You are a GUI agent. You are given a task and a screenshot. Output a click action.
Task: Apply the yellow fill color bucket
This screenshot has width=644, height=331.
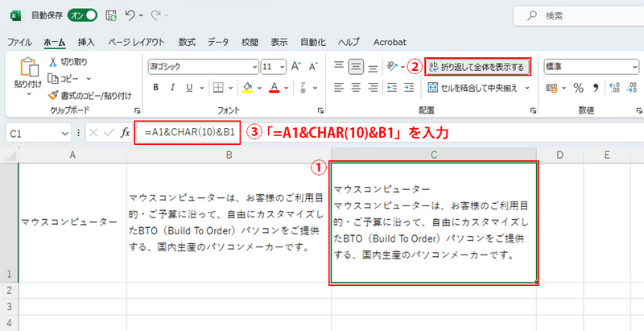pos(247,88)
